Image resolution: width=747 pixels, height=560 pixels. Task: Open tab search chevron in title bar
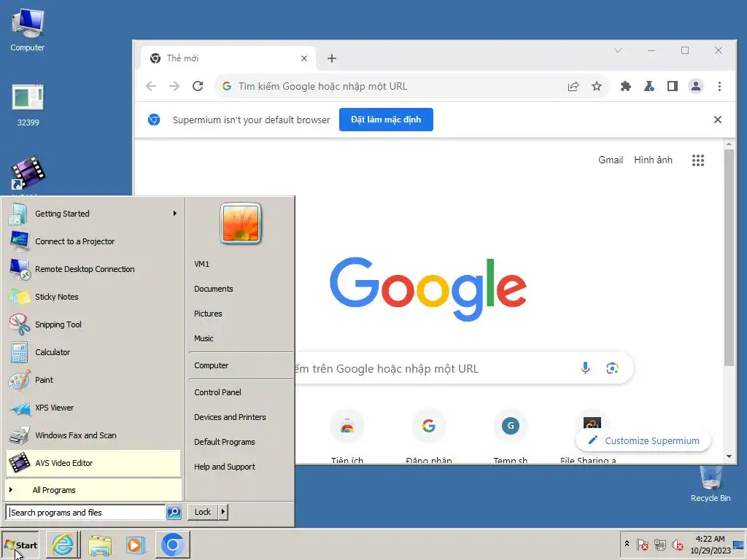[618, 50]
